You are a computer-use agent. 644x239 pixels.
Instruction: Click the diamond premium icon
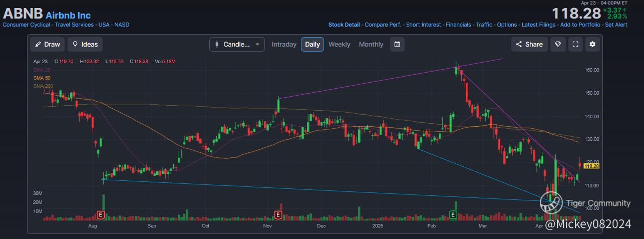558,44
